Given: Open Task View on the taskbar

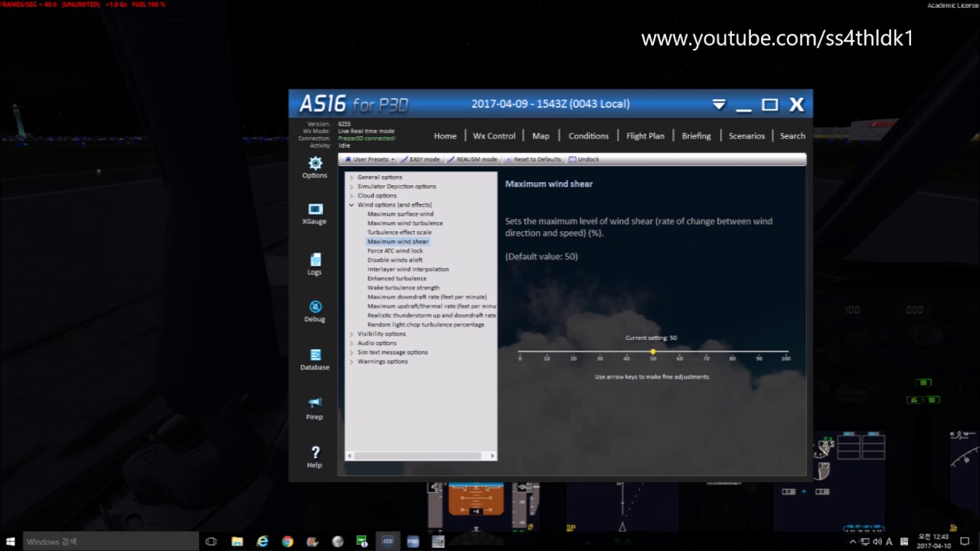Looking at the screenshot, I should [x=211, y=541].
